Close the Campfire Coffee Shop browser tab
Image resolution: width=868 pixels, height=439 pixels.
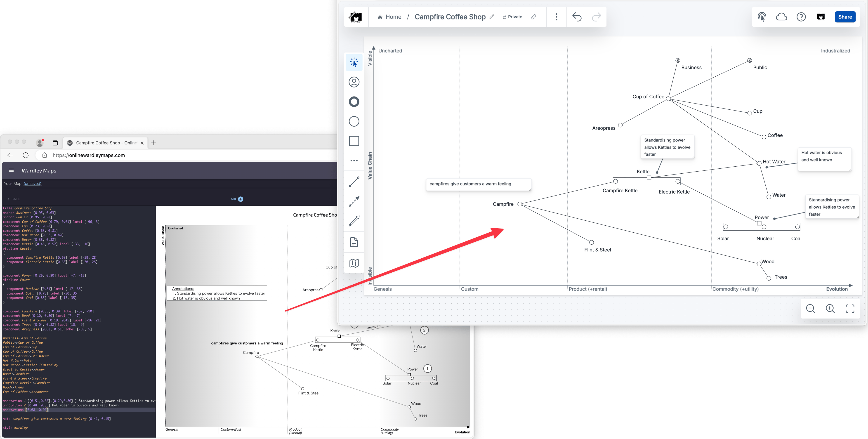pos(142,143)
